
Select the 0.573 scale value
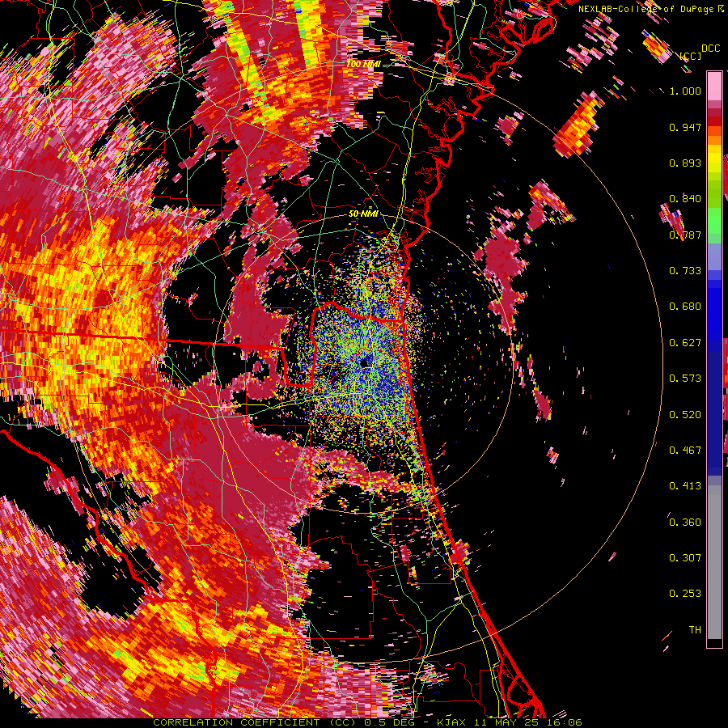(x=685, y=379)
